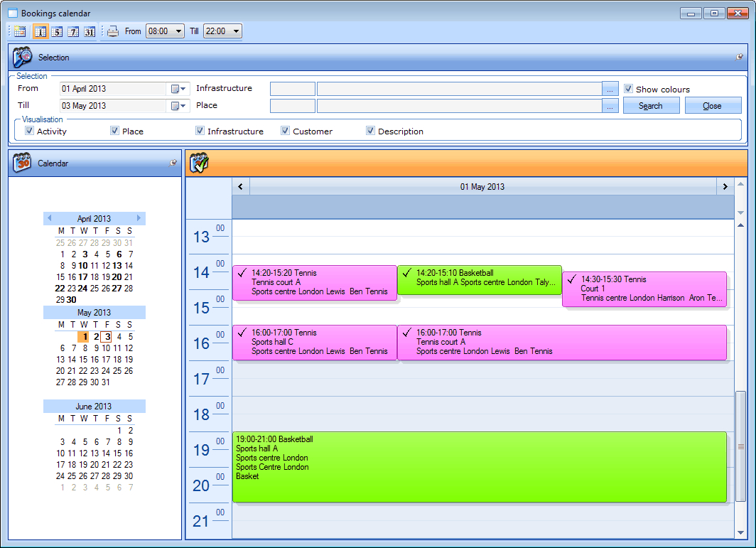The width and height of the screenshot is (756, 548).
Task: Select 13 May in the mini calendar
Action: pos(60,360)
